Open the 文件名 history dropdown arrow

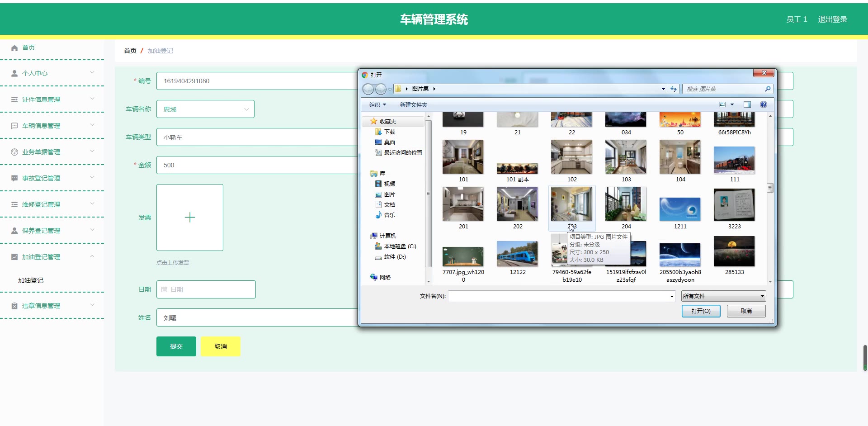672,297
